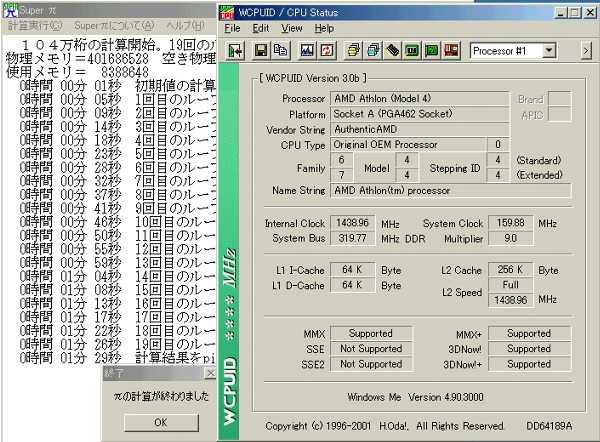Click the Multiplier value 9.0
This screenshot has width=600, height=442.
pos(510,238)
